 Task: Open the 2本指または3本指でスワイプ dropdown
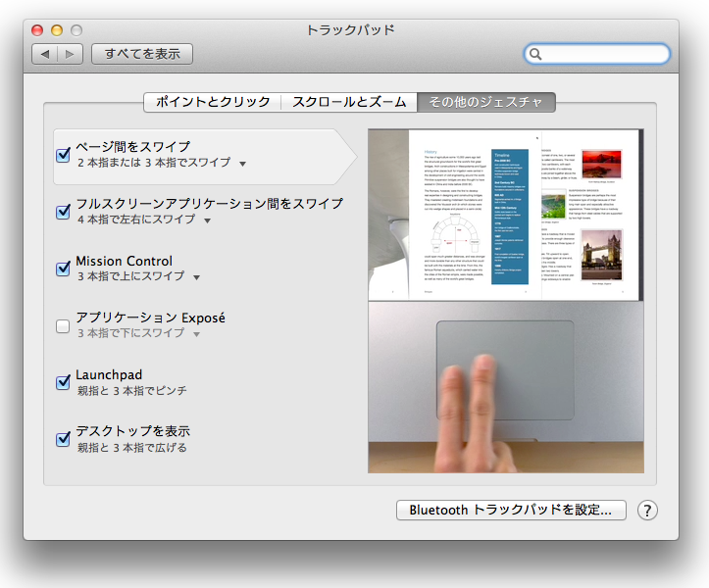(x=242, y=164)
